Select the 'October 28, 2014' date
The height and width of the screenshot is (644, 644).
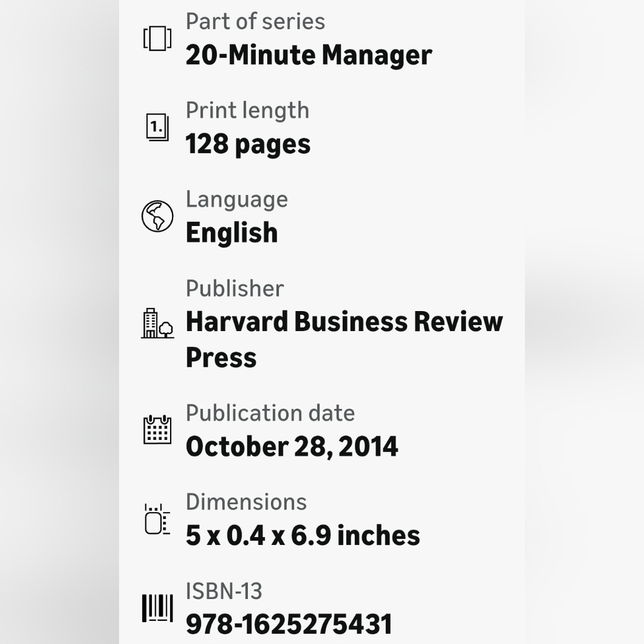coord(292,446)
